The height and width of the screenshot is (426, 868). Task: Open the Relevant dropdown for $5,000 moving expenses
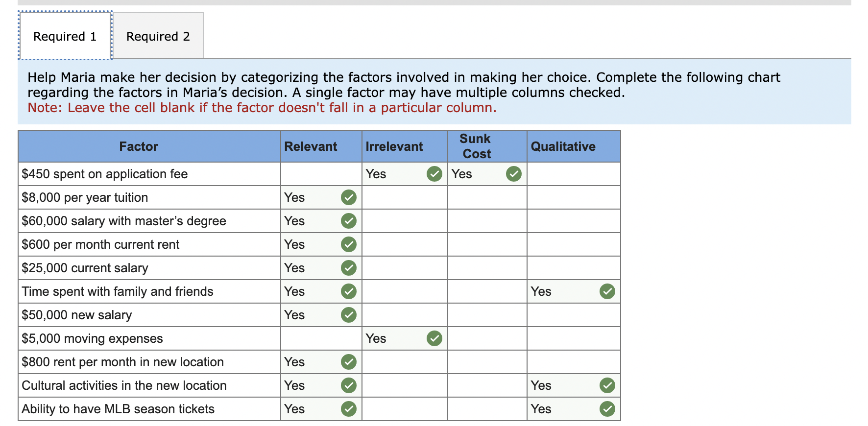pyautogui.click(x=321, y=338)
